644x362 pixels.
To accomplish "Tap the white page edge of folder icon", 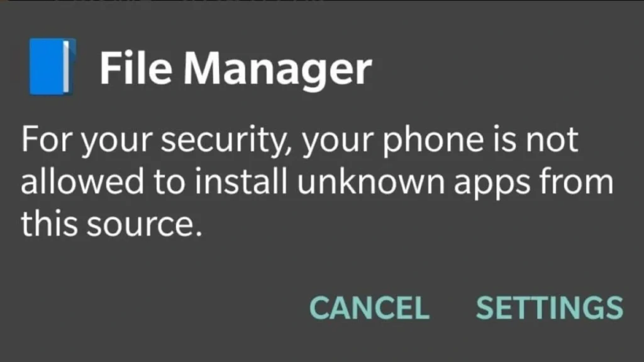I will [65, 67].
